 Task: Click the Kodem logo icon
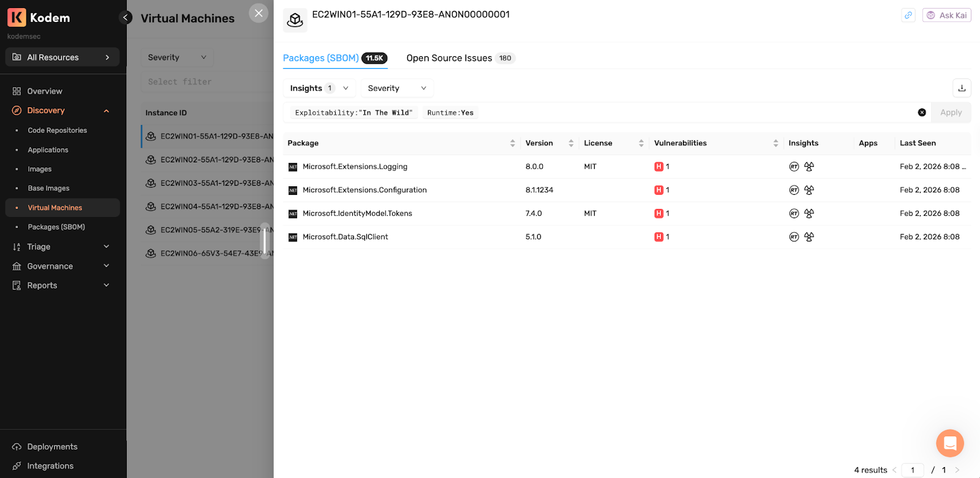click(17, 17)
